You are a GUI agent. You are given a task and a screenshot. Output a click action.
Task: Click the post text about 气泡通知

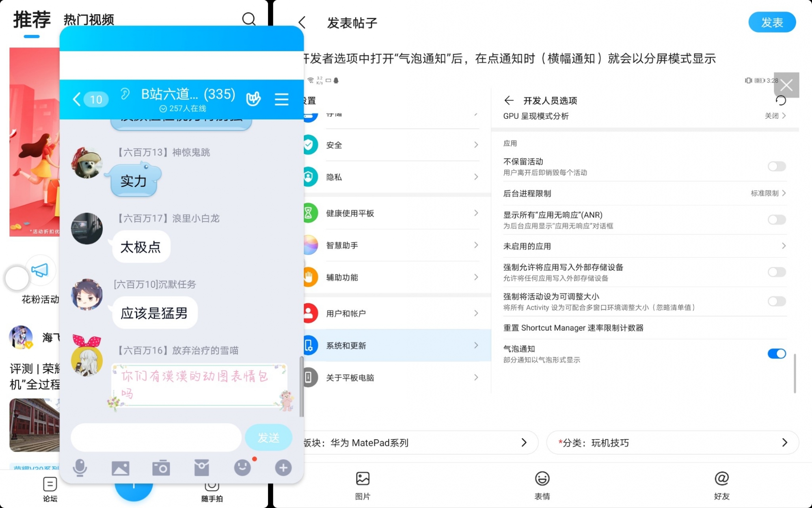coord(509,59)
